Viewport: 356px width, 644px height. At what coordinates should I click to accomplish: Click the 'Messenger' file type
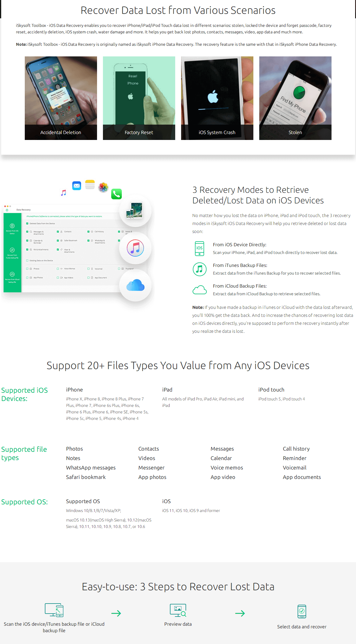[151, 468]
